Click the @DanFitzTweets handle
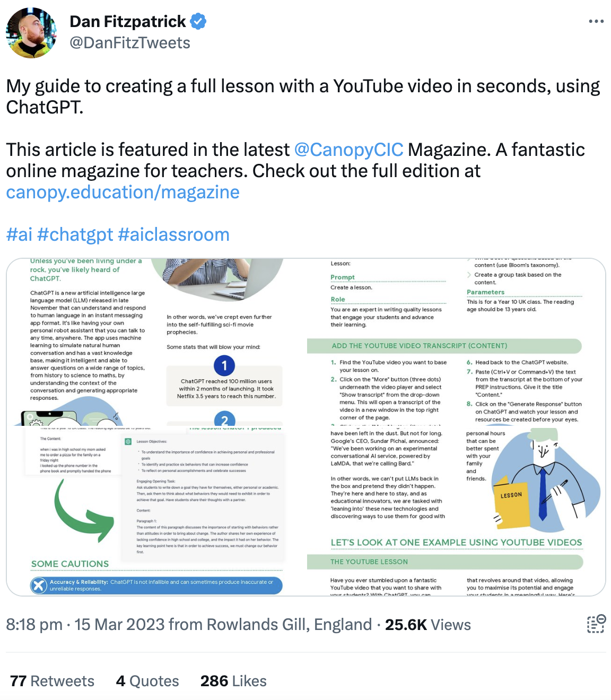611x700 pixels. [x=130, y=43]
